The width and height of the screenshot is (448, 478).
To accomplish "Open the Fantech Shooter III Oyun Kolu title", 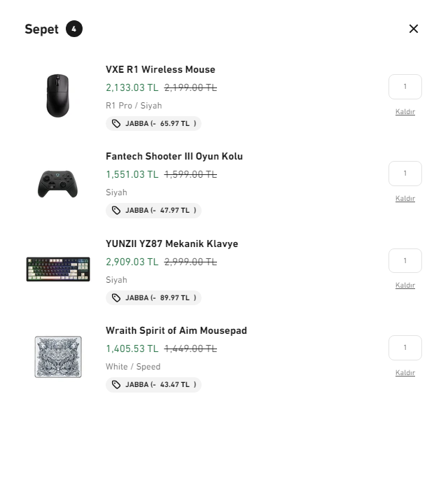I will click(174, 156).
